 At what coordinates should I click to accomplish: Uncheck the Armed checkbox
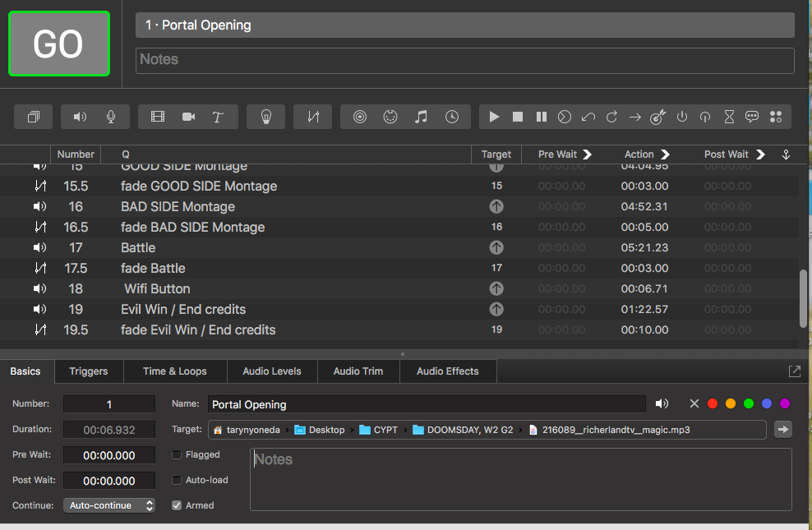177,505
